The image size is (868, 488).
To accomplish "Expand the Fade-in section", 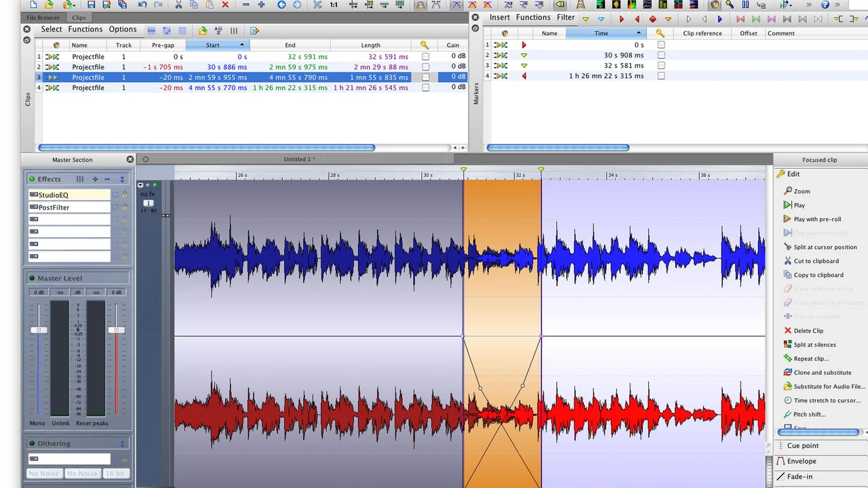I will [x=800, y=476].
